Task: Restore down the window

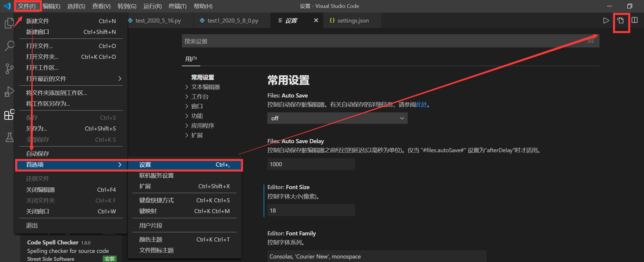Action: [x=630, y=6]
